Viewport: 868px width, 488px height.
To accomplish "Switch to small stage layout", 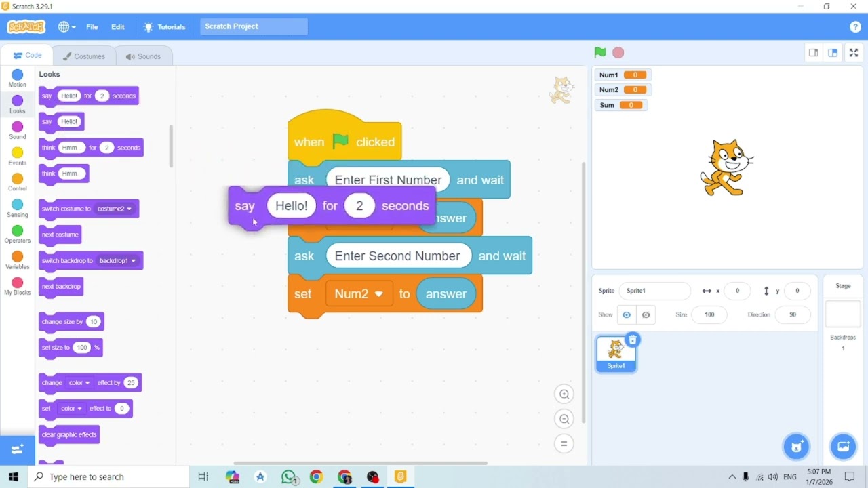I will pos(814,53).
